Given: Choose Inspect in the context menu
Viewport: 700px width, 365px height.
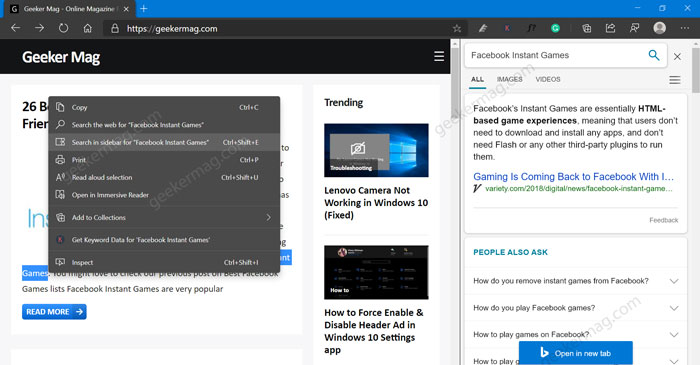Looking at the screenshot, I should 164,262.
